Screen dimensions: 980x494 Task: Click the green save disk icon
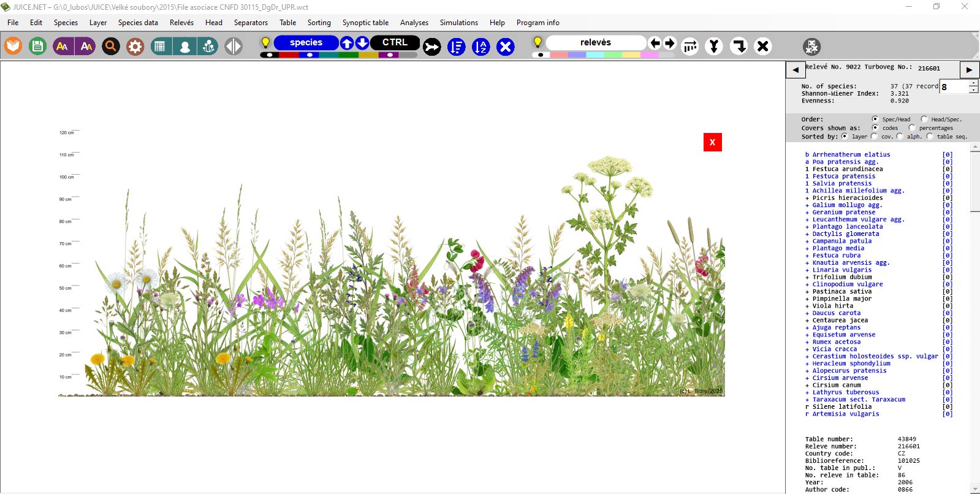(37, 46)
